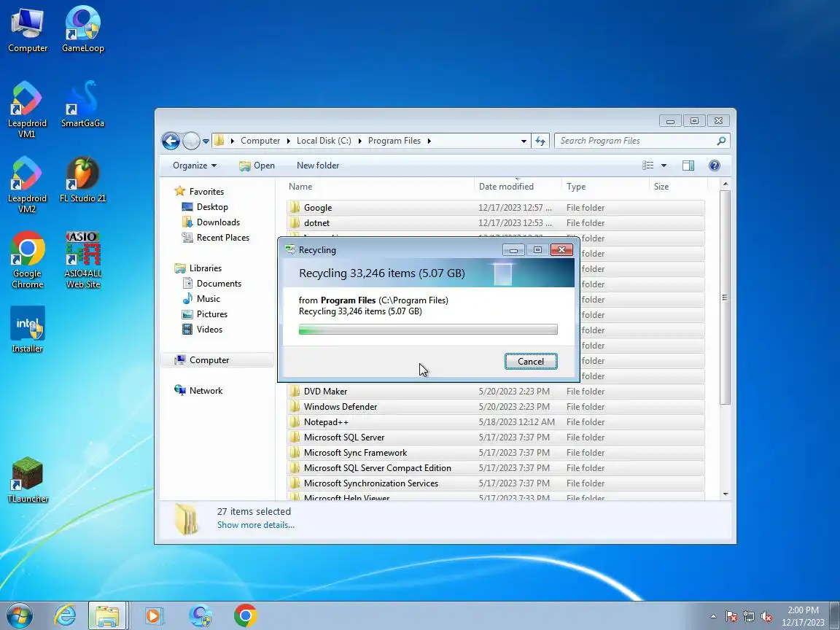Click the Action Center flag tray icon
This screenshot has width=840, height=630.
(731, 617)
